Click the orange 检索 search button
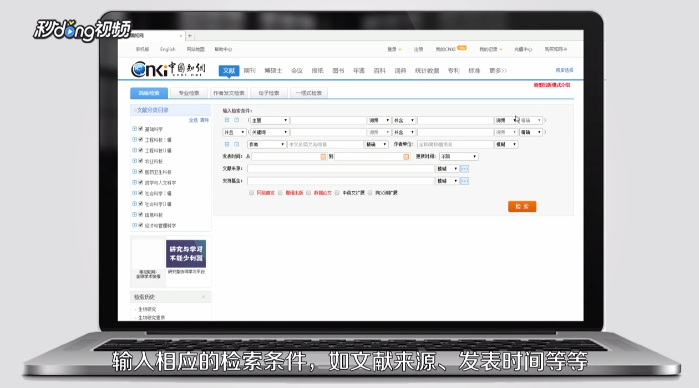 (x=522, y=206)
